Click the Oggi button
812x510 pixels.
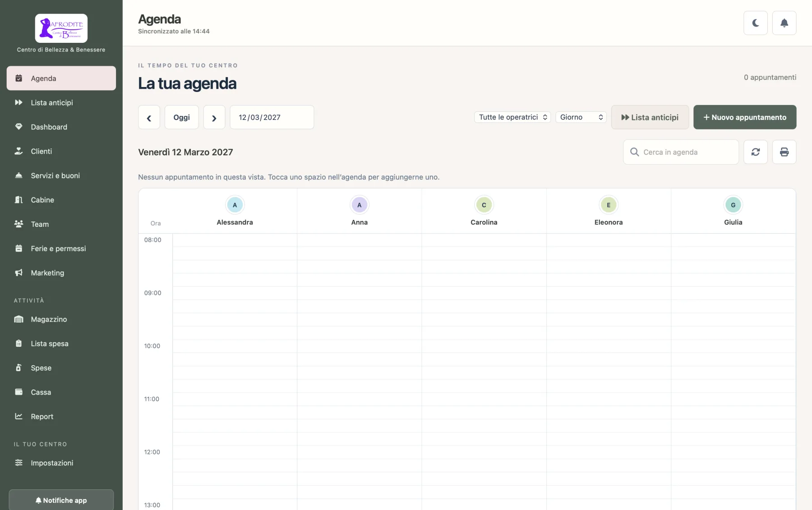(182, 117)
